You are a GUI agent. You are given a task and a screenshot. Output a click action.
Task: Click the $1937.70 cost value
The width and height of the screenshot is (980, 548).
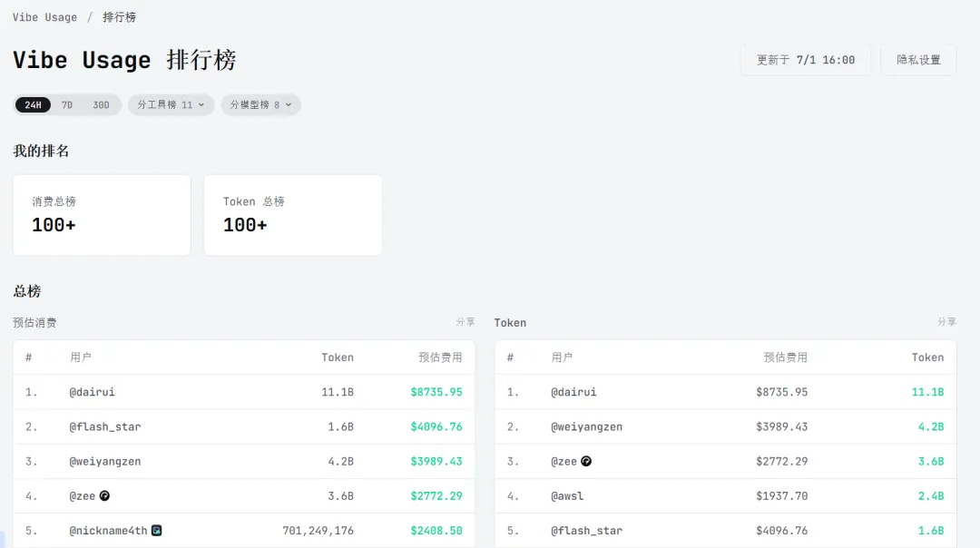tap(781, 496)
